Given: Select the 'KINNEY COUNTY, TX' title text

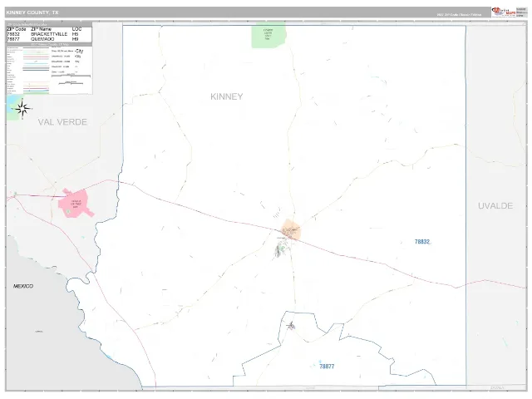Looking at the screenshot, I should pyautogui.click(x=32, y=12).
